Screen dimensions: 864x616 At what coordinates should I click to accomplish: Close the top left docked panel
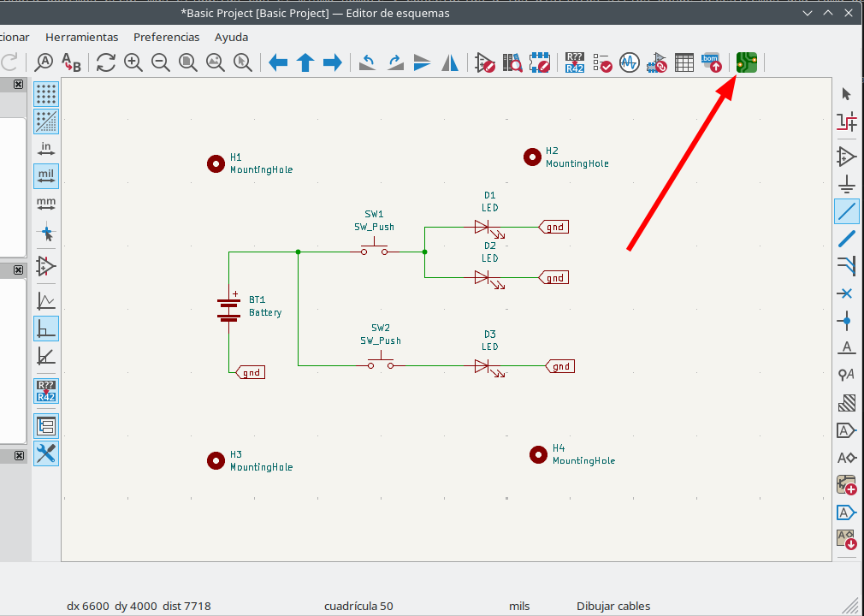point(19,85)
